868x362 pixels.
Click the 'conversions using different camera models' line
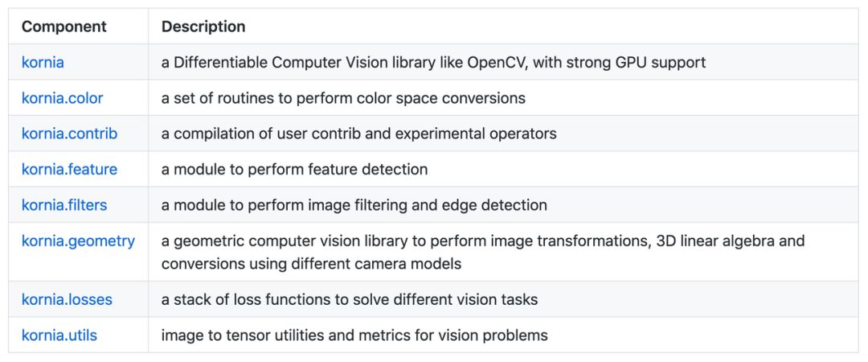(311, 263)
